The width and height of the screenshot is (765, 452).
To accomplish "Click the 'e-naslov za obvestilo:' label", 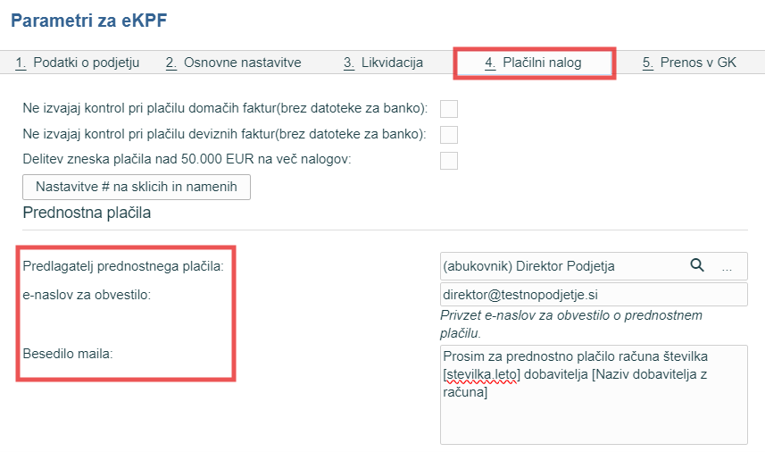I will (x=87, y=295).
